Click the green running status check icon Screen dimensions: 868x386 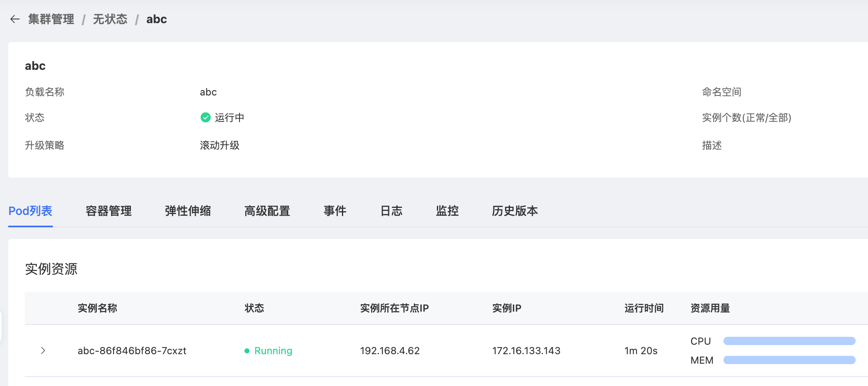point(205,118)
